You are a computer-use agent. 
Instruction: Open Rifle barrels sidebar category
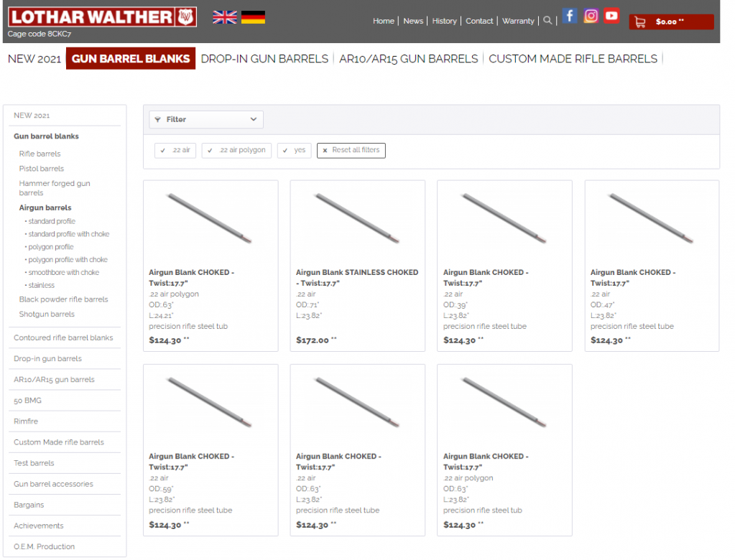click(x=40, y=154)
